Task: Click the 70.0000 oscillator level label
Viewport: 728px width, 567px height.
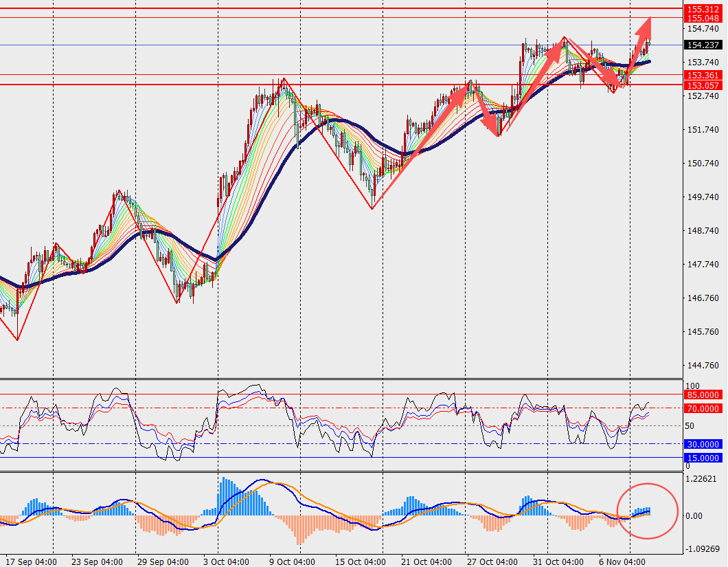Action: pyautogui.click(x=703, y=408)
